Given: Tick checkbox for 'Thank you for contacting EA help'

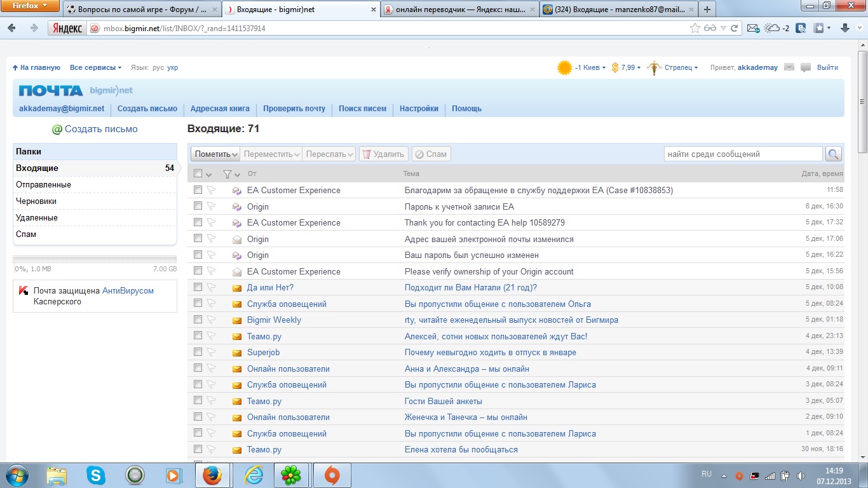Looking at the screenshot, I should tap(198, 222).
